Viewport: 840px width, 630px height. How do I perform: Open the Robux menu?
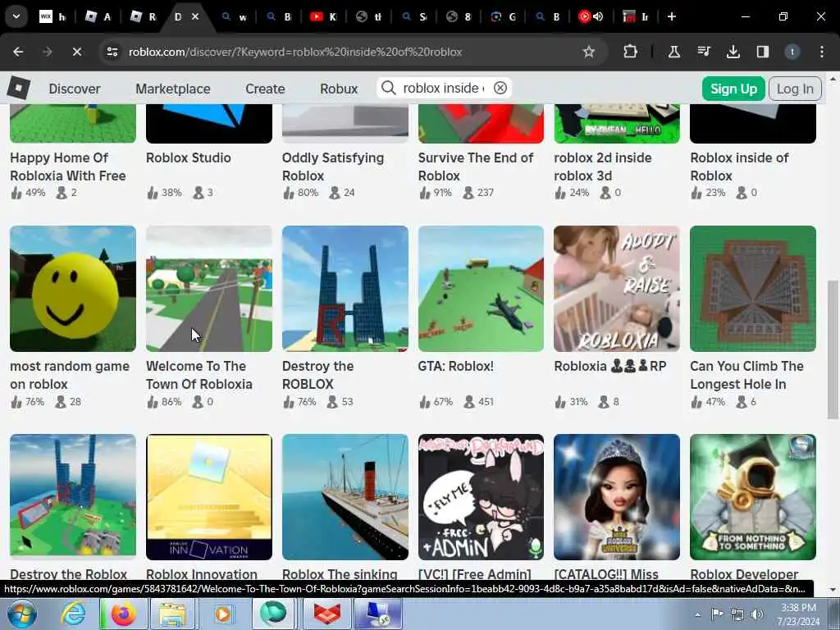coord(339,89)
